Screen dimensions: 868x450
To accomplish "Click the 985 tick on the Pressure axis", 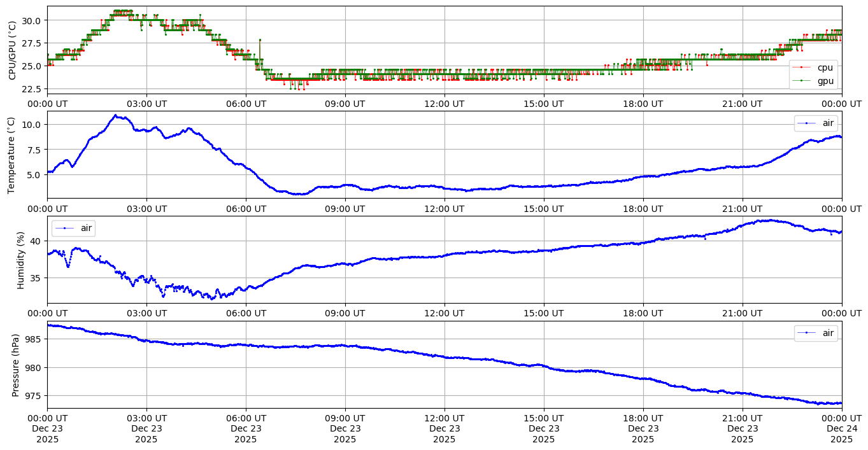I will [34, 339].
